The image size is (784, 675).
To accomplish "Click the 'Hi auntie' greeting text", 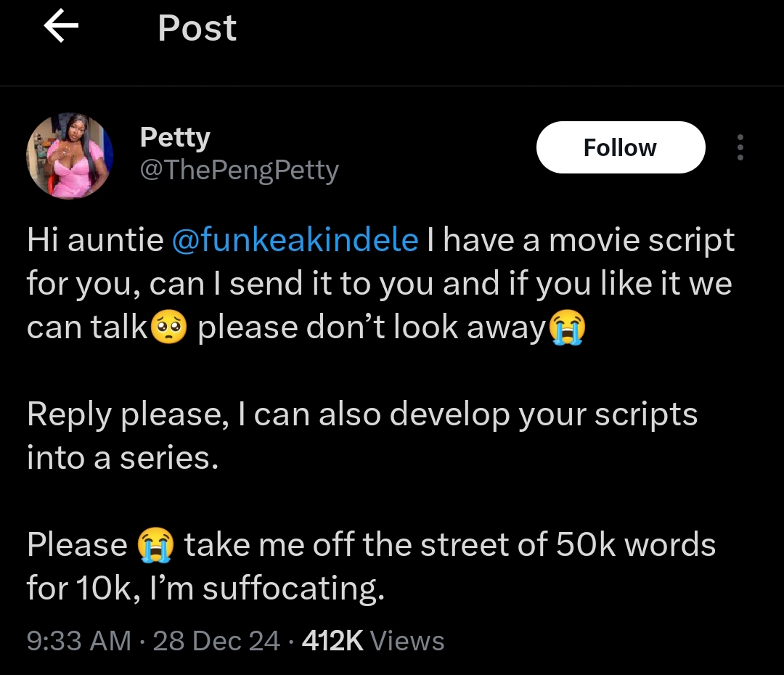I will click(94, 240).
